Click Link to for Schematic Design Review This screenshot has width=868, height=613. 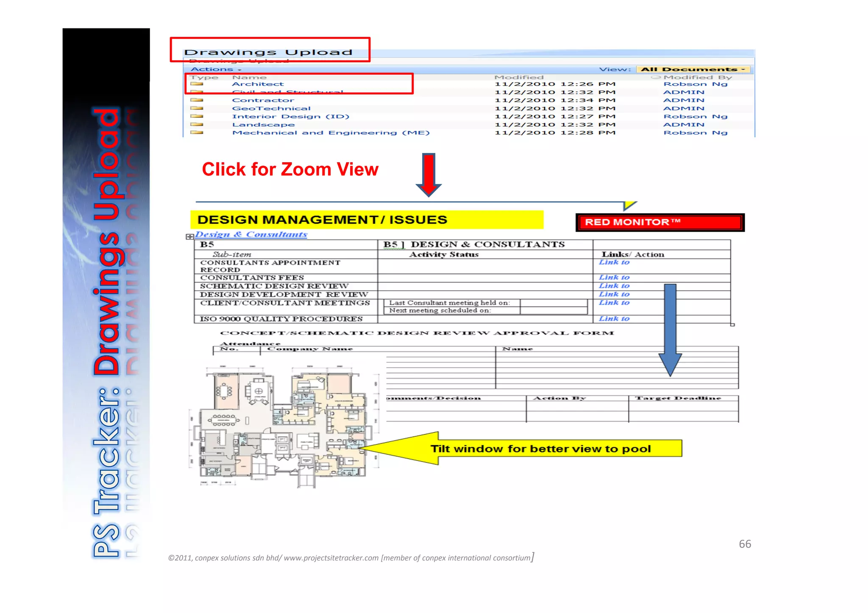pyautogui.click(x=614, y=286)
